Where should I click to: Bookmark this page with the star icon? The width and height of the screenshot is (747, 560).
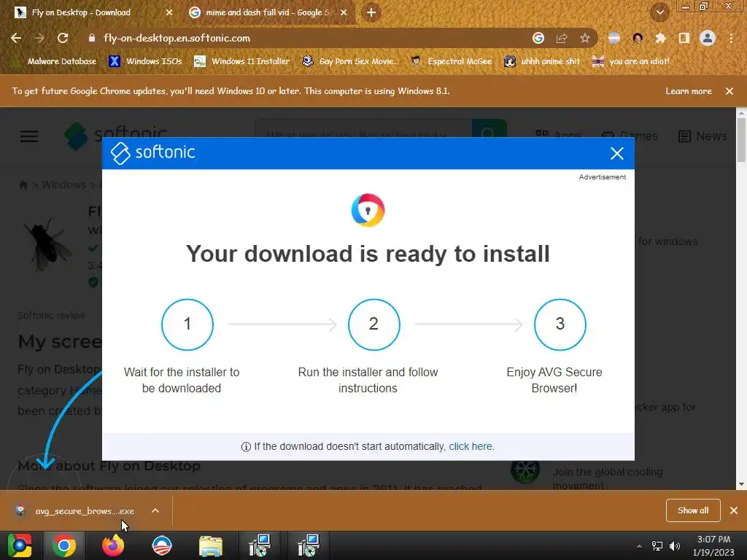[585, 38]
